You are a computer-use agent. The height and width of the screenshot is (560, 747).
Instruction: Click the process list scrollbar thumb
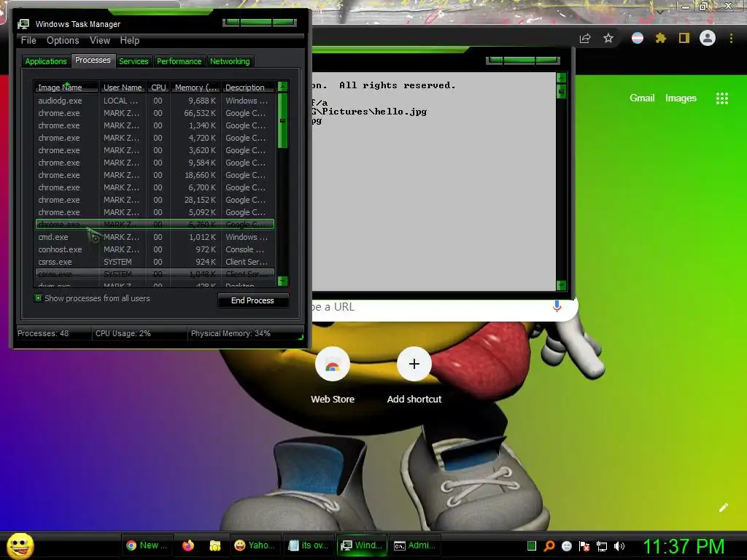coord(282,120)
